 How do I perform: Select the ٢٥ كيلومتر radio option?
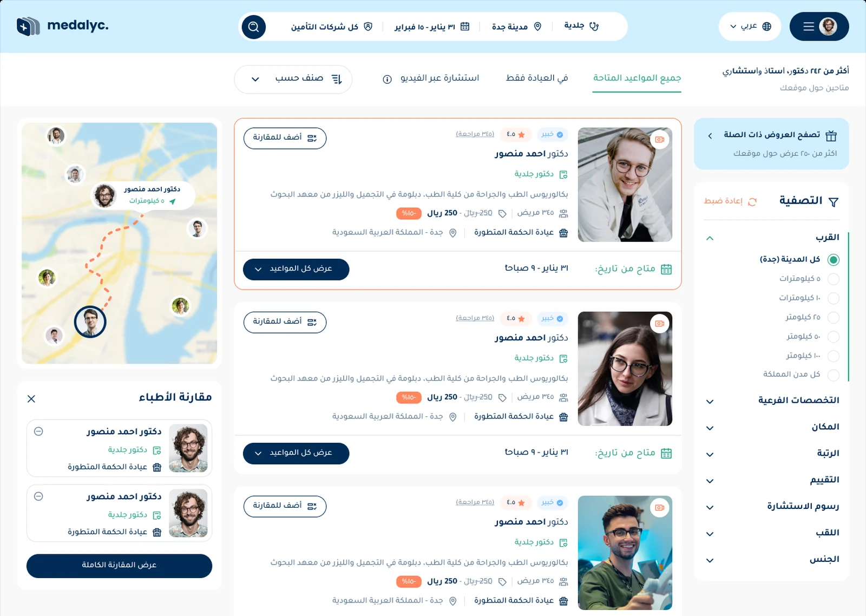click(x=834, y=317)
